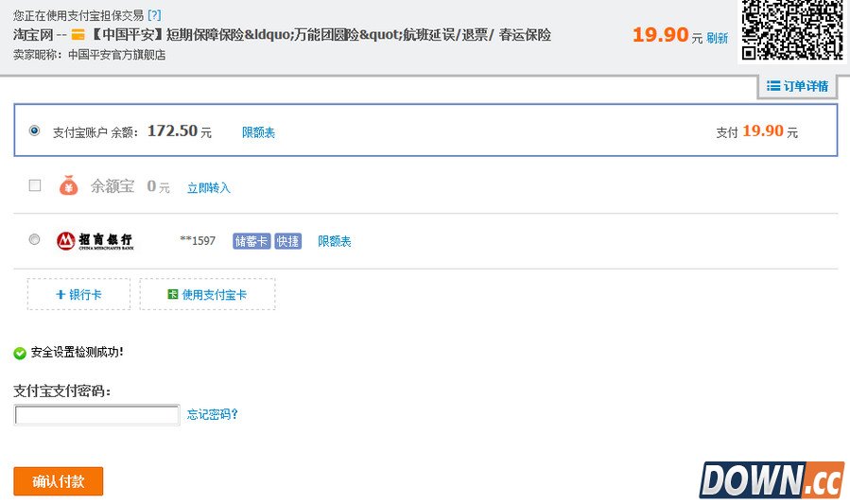850x504 pixels.
Task: Focus the Alipay payment password field
Action: [x=96, y=414]
